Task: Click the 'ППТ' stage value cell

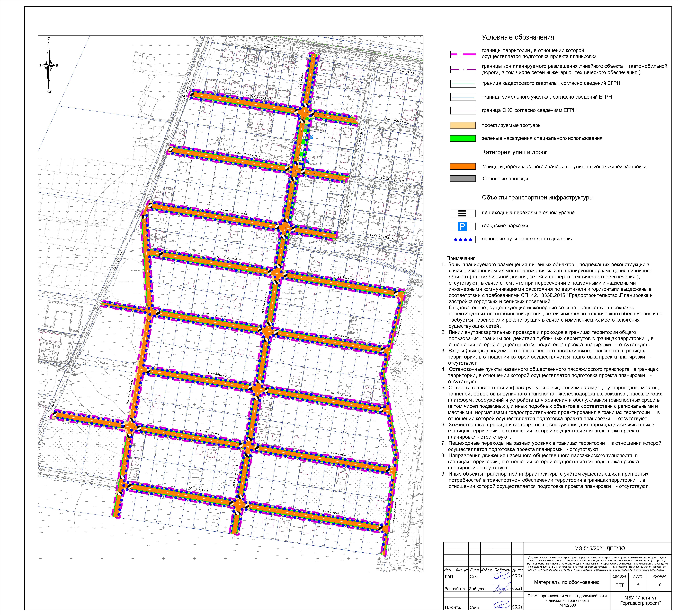Action: (x=619, y=585)
